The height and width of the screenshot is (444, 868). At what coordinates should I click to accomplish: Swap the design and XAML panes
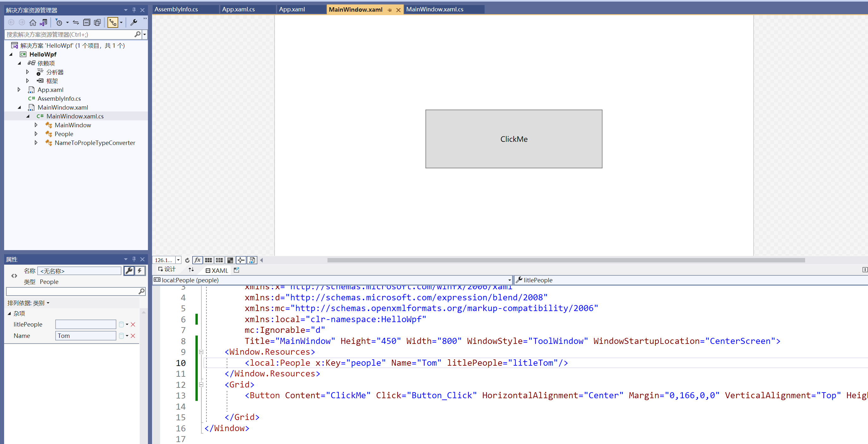[191, 270]
